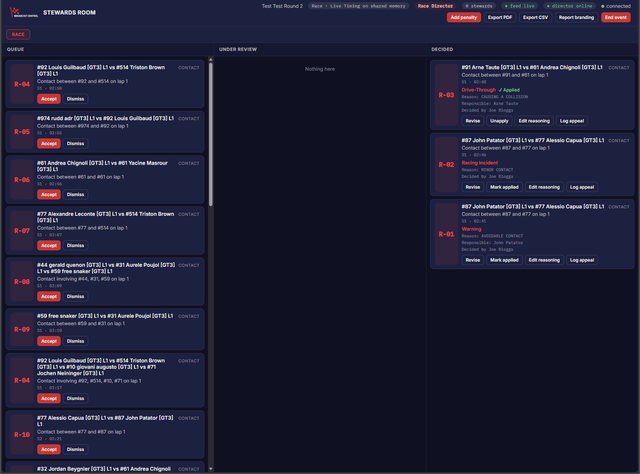Open Report branding settings
This screenshot has height=474, width=640.
point(576,17)
